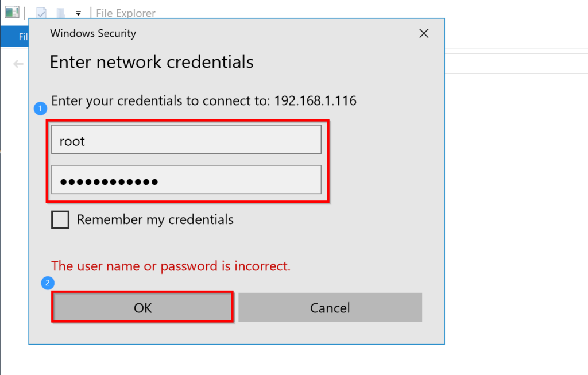588x375 pixels.
Task: Click the blue numbered badge 1 annotation
Action: [x=40, y=108]
